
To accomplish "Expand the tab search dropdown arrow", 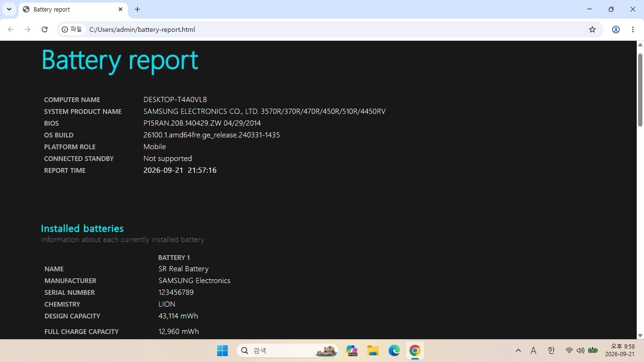I will 9,9.
